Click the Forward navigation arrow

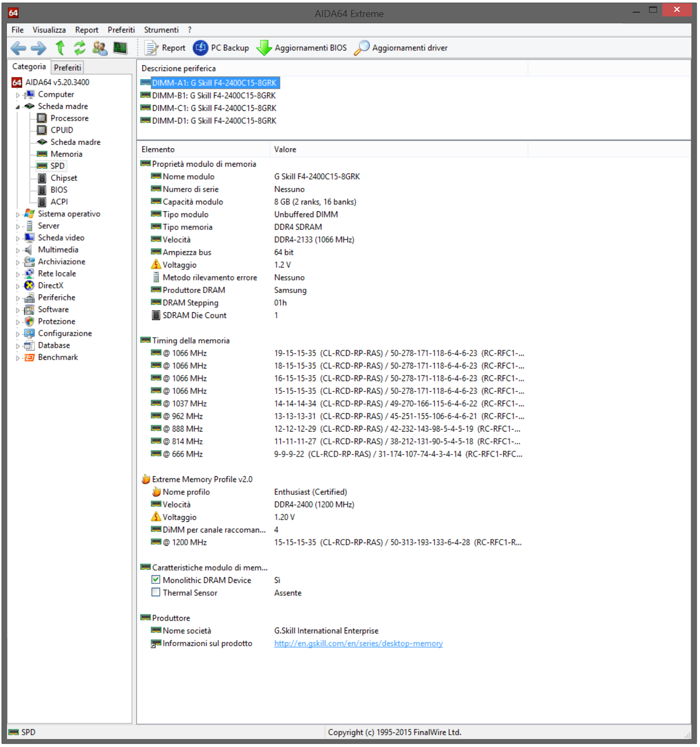pos(38,48)
